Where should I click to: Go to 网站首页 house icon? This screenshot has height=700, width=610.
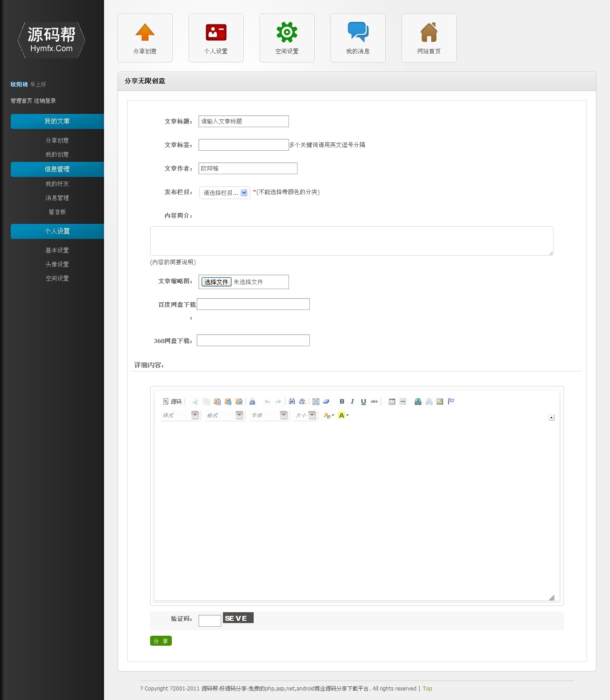pyautogui.click(x=429, y=33)
